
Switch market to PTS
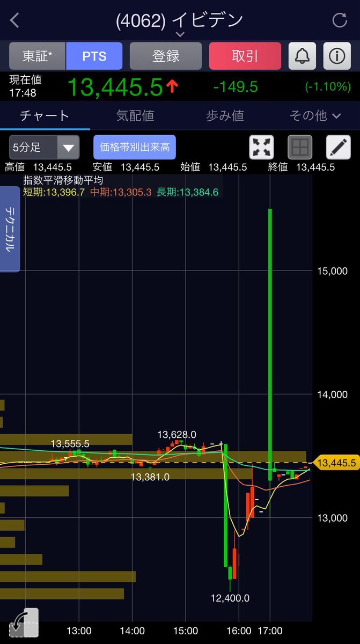pos(94,56)
